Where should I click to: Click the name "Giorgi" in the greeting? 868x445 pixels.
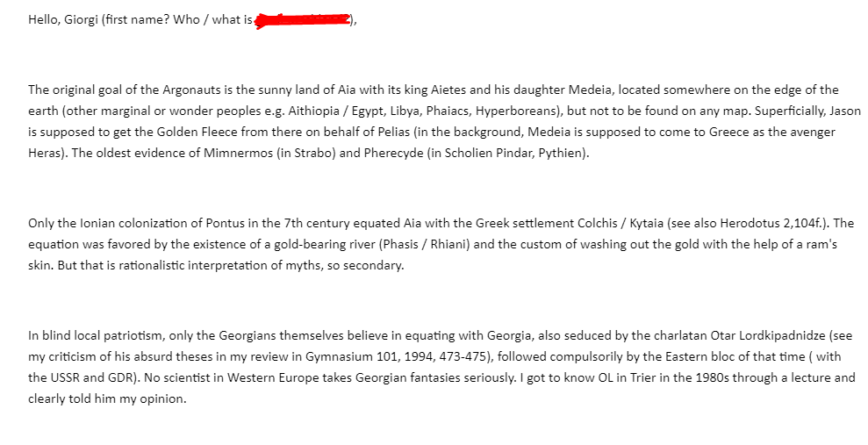pyautogui.click(x=81, y=20)
